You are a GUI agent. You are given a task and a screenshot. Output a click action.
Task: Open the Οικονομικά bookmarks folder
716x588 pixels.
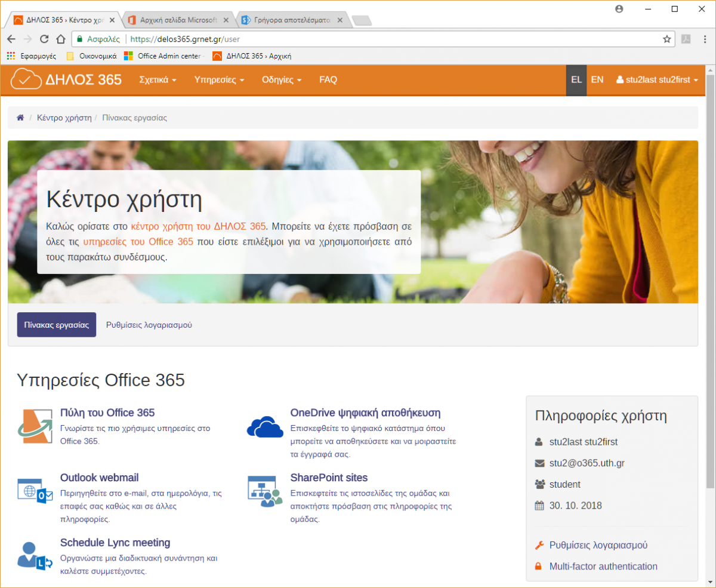click(x=91, y=56)
